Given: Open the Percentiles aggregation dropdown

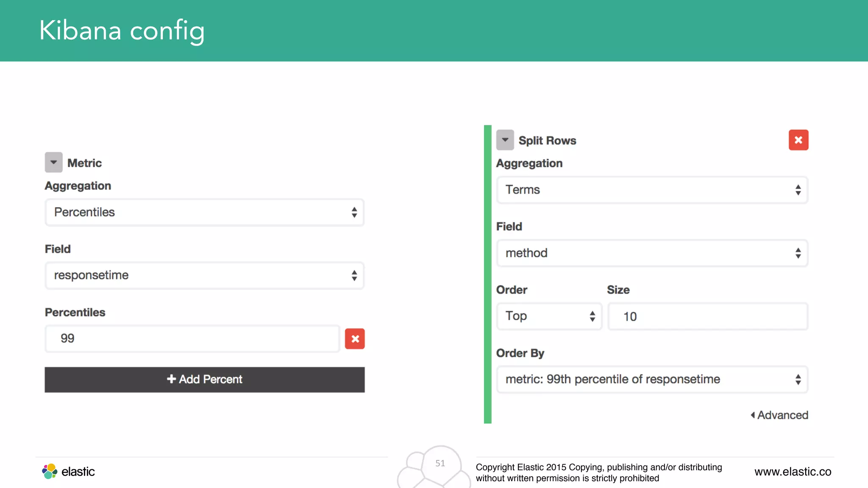Looking at the screenshot, I should point(205,212).
